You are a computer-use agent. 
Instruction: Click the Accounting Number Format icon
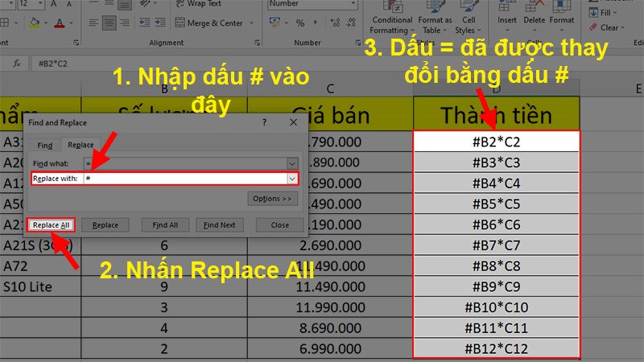275,23
